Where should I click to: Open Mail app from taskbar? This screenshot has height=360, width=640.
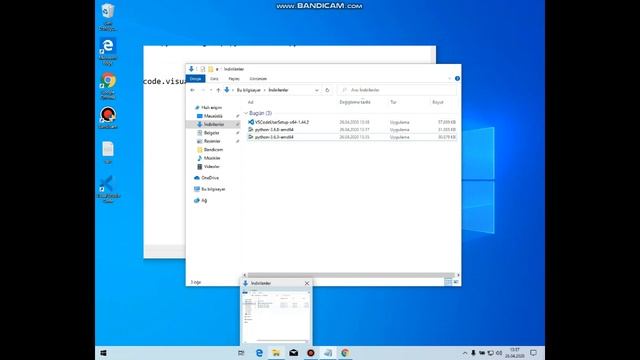(x=293, y=353)
